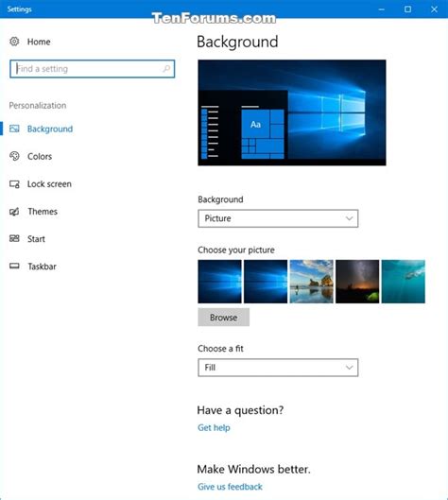This screenshot has width=448, height=500.
Task: Select the second Windows logo wallpaper thumbnail
Action: [266, 282]
